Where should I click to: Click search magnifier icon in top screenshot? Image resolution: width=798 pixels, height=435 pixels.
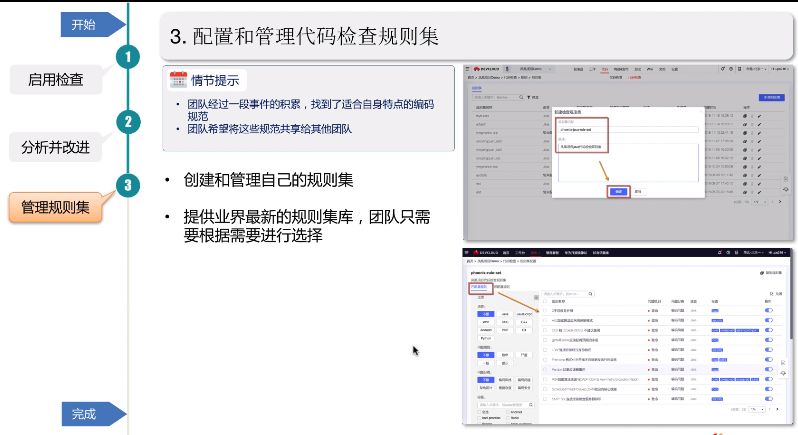click(521, 97)
